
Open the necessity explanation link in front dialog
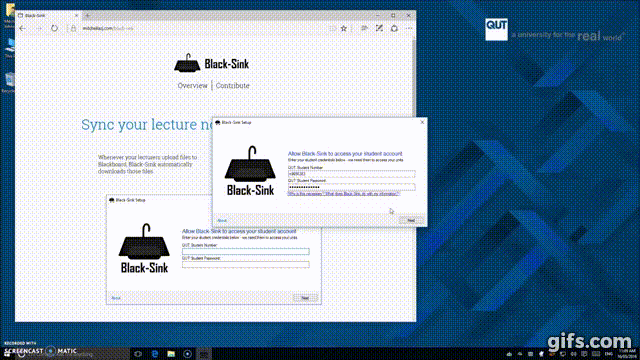[x=343, y=194]
